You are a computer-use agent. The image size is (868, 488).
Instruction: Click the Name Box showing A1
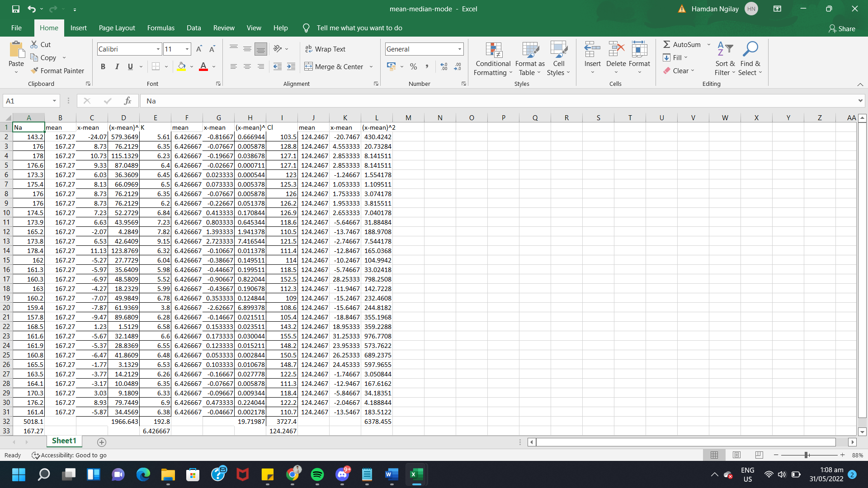click(x=31, y=101)
